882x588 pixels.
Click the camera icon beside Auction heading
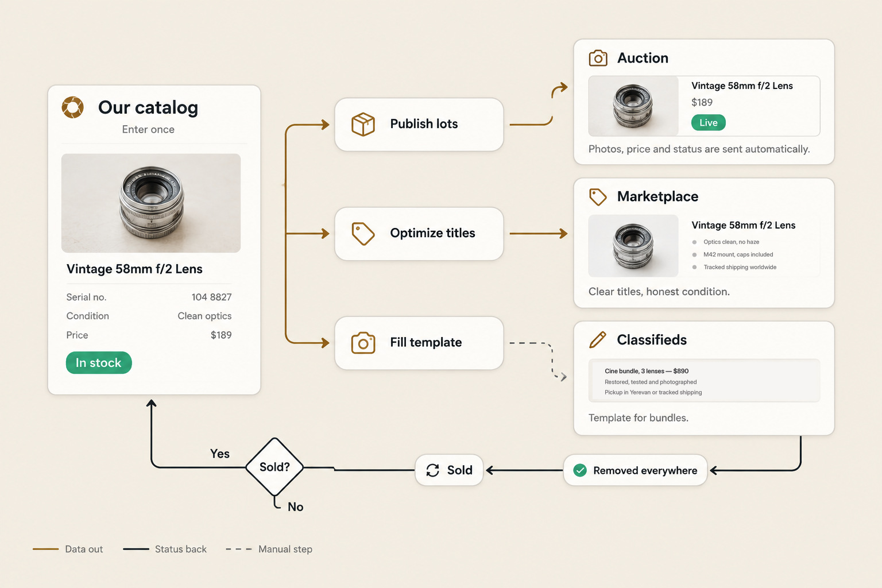coord(598,58)
